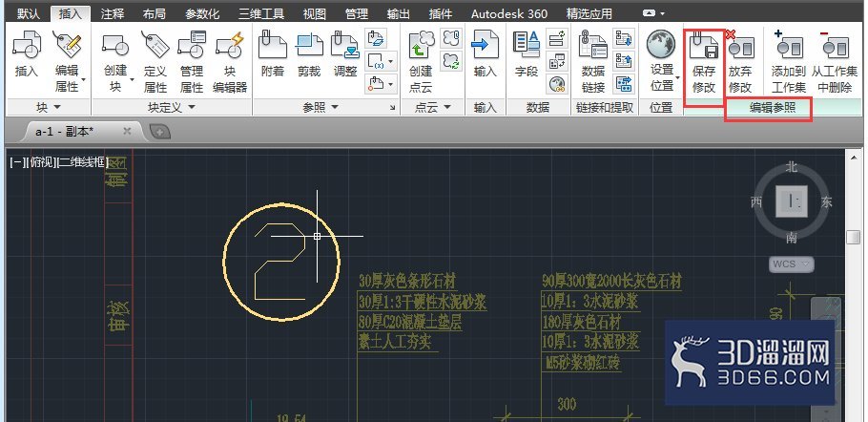Click Save Changes (保存修改)

click(704, 62)
